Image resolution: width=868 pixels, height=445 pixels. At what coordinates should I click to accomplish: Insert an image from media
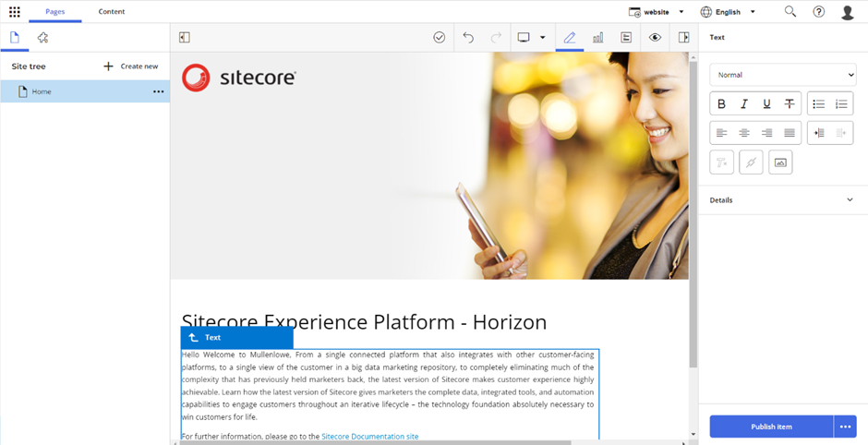coord(780,162)
